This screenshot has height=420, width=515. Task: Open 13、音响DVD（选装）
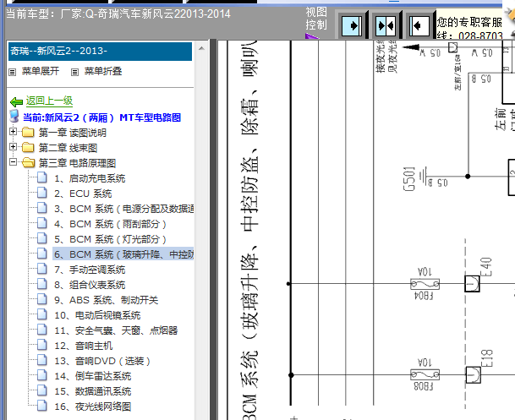coord(102,361)
